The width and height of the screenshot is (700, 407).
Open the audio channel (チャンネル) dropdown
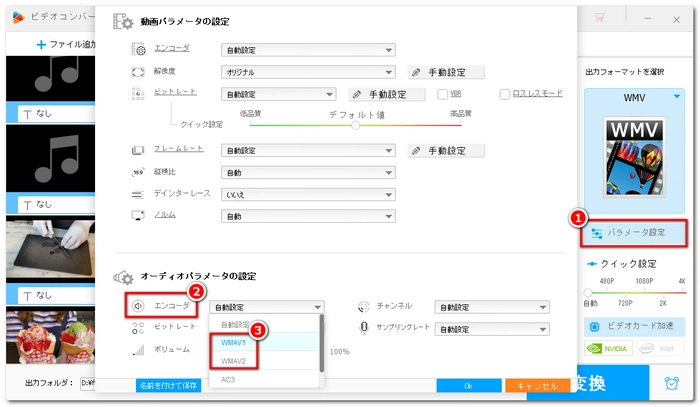pos(493,308)
